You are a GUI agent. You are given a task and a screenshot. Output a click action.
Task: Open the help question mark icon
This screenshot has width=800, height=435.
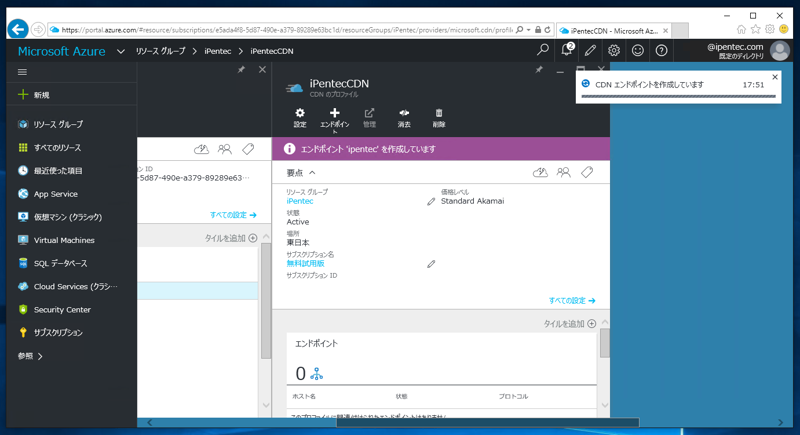[x=661, y=50]
